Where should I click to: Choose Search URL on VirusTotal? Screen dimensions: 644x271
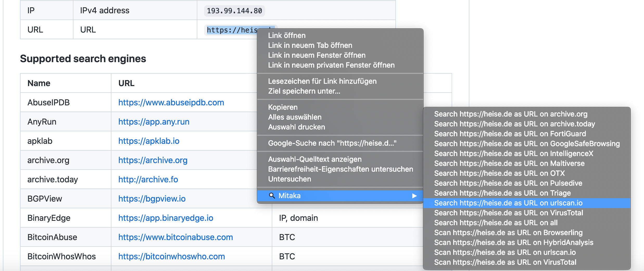point(508,213)
